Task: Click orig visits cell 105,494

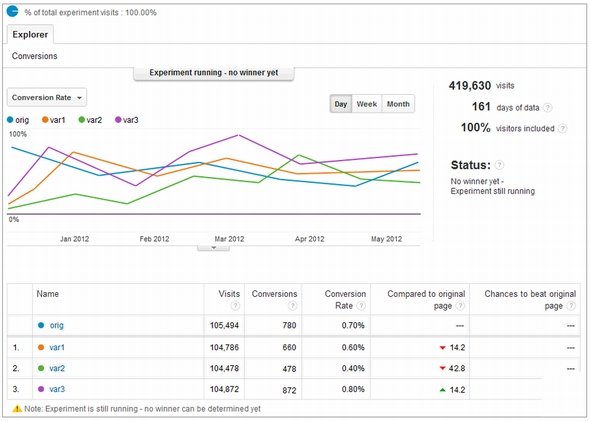Action: tap(224, 325)
